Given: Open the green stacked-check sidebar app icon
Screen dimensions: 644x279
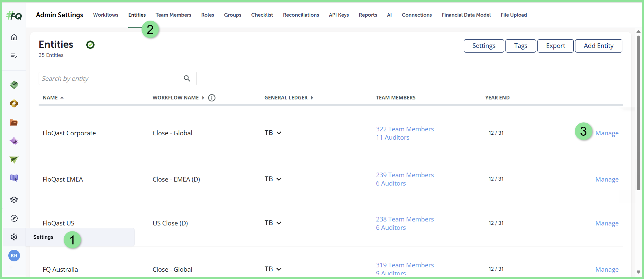Looking at the screenshot, I should tap(14, 85).
